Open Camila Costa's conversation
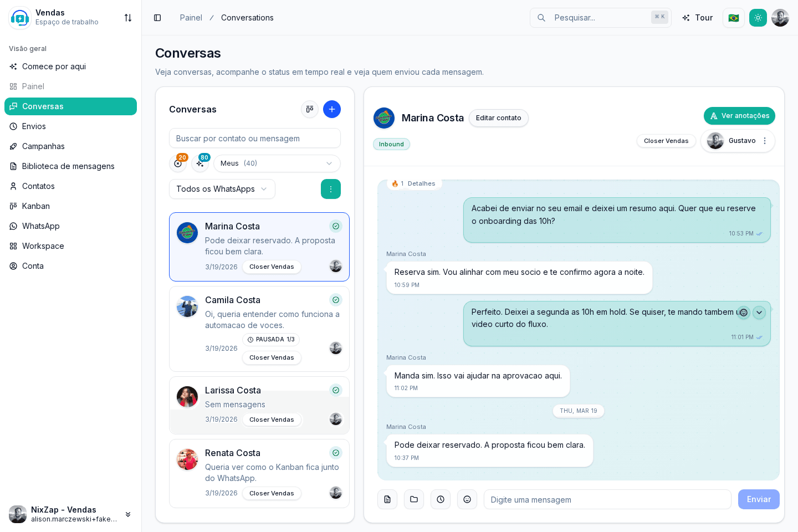The image size is (798, 532). click(x=259, y=329)
